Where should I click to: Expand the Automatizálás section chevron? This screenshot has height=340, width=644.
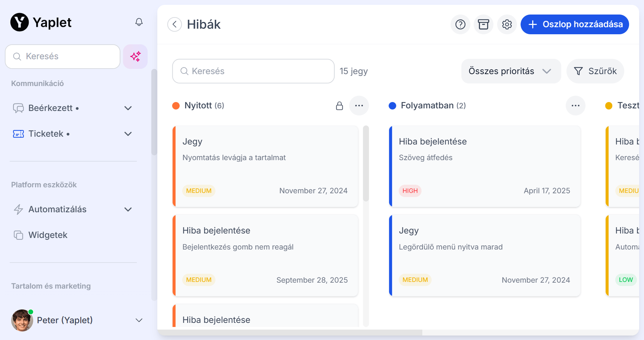[x=128, y=209]
